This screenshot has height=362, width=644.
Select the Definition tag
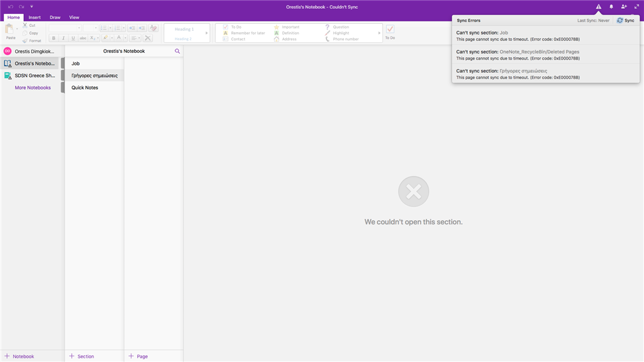click(x=287, y=33)
